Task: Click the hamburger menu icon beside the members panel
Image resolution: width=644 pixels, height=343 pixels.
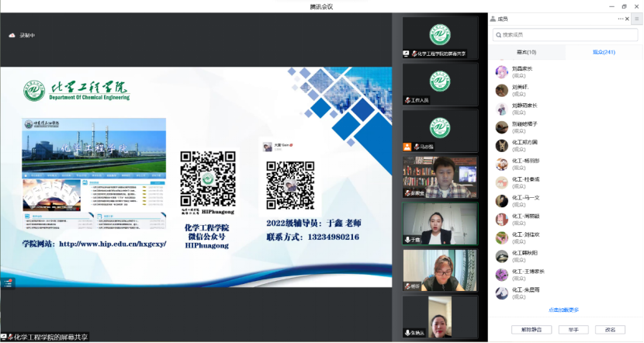Action: tap(637, 19)
